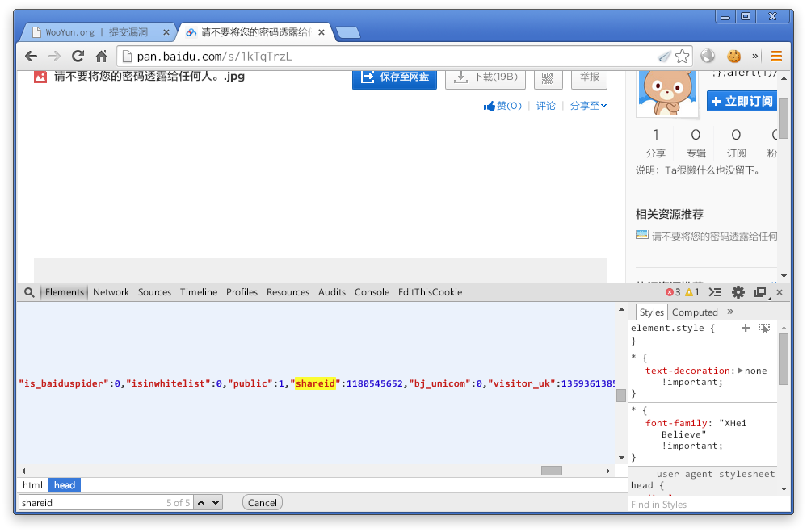Viewport: 807px width, 532px height.
Task: Open the bear avatar profile picture
Action: coord(667,93)
